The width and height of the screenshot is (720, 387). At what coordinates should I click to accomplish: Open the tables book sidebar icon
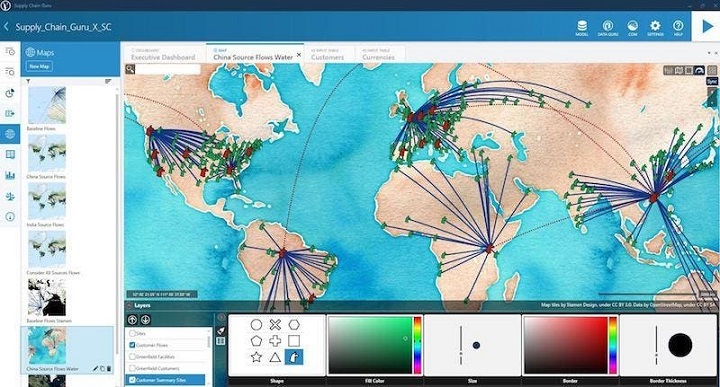10,155
